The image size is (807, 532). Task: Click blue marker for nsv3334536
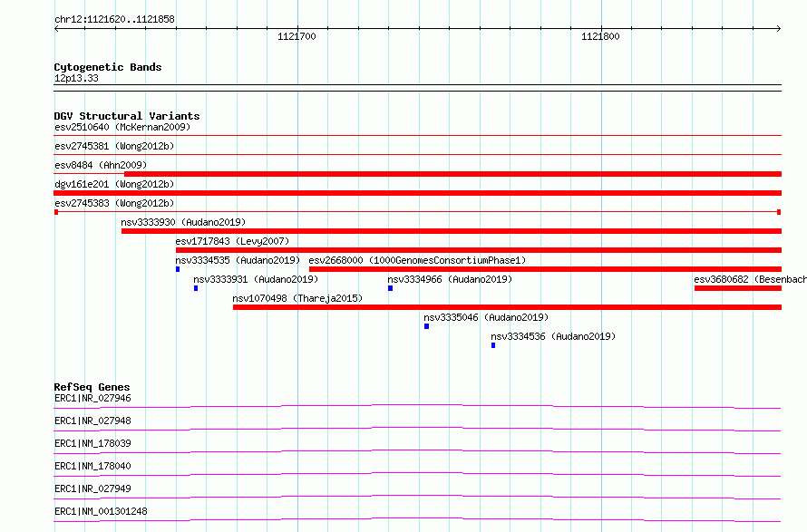tap(493, 345)
